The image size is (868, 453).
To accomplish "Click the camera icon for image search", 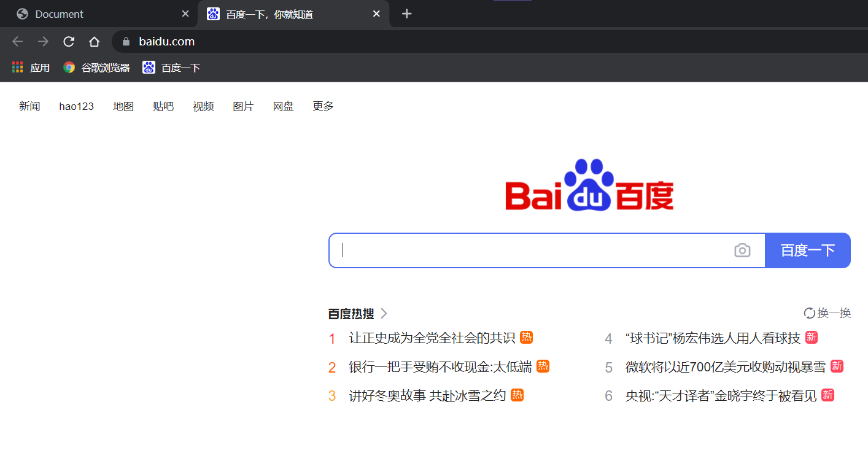I will pyautogui.click(x=742, y=250).
